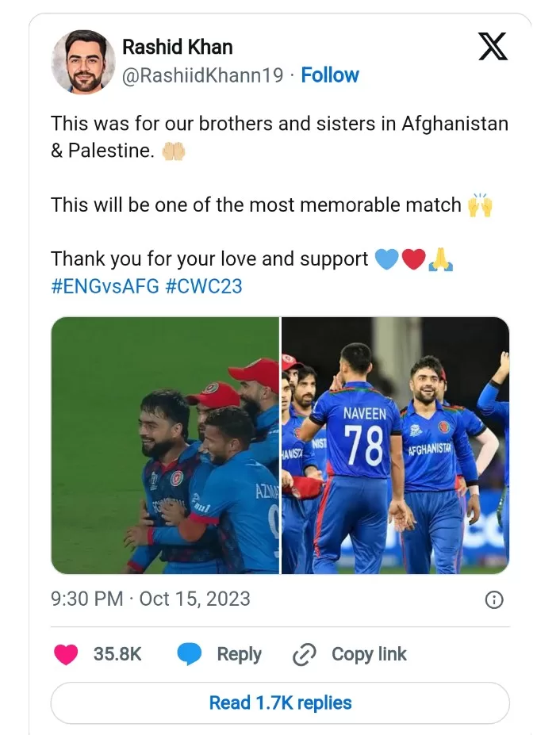This screenshot has width=560, height=735.
Task: Like the tweet with the heart icon
Action: [x=67, y=654]
